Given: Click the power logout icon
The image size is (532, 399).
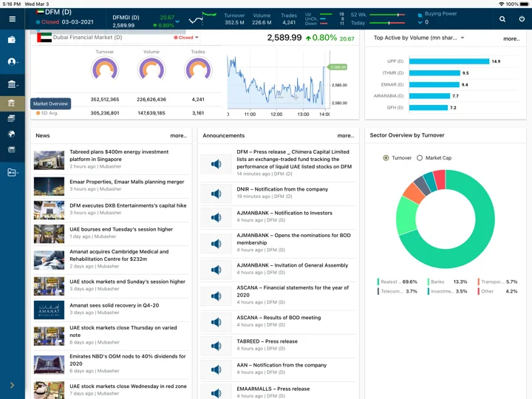Looking at the screenshot, I should tap(522, 19).
